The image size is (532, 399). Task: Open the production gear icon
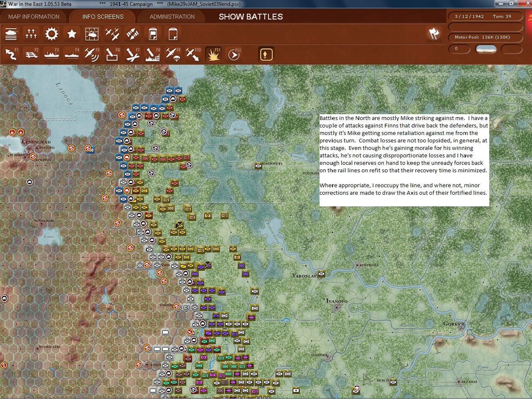pos(51,34)
